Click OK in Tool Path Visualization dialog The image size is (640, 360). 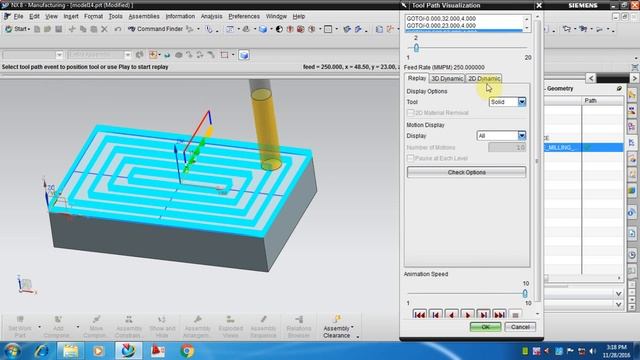click(x=485, y=327)
